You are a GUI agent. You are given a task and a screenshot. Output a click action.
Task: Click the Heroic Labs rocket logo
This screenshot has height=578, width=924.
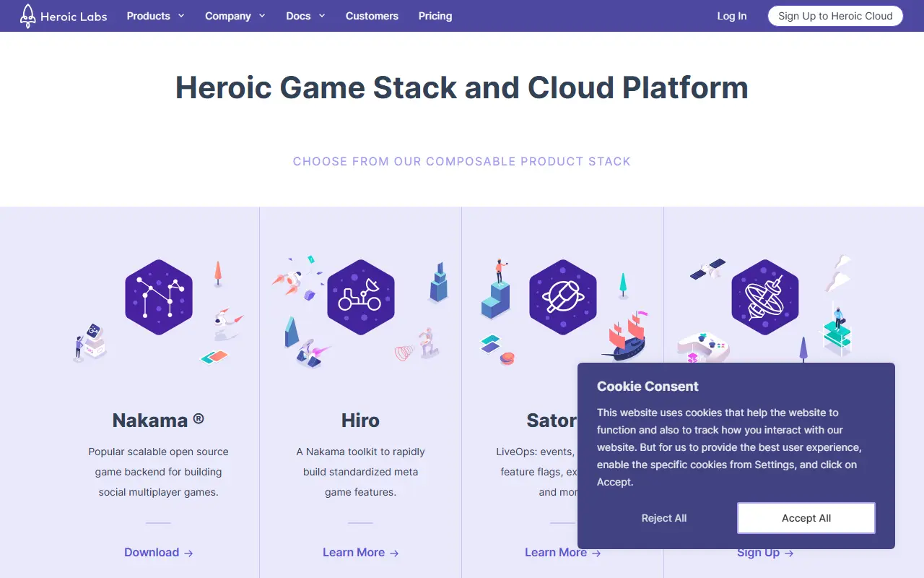[x=64, y=16]
